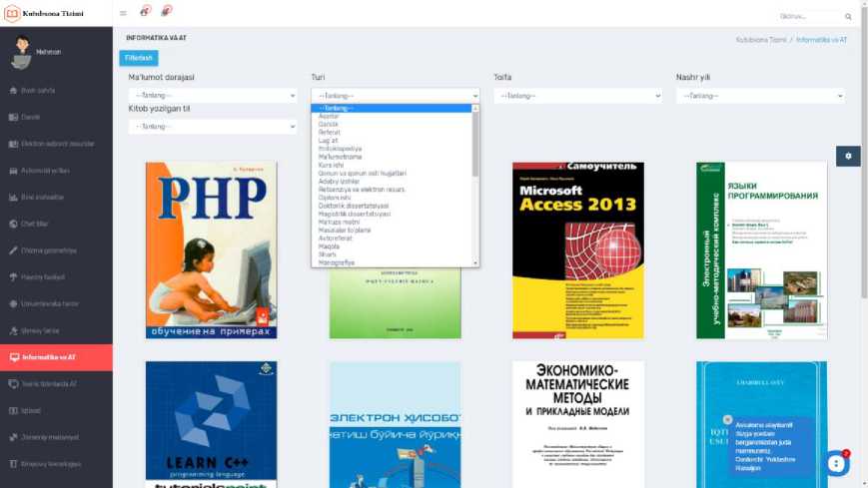Choose Doktorlik dissertatsiyasi option
This screenshot has width=868, height=488.
click(x=392, y=206)
